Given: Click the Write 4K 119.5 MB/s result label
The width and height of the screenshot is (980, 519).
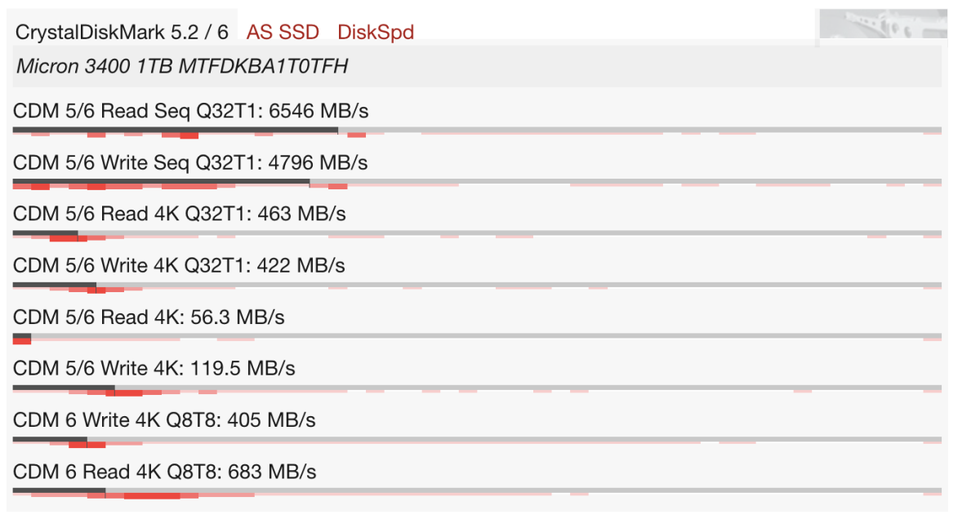Looking at the screenshot, I should point(154,368).
